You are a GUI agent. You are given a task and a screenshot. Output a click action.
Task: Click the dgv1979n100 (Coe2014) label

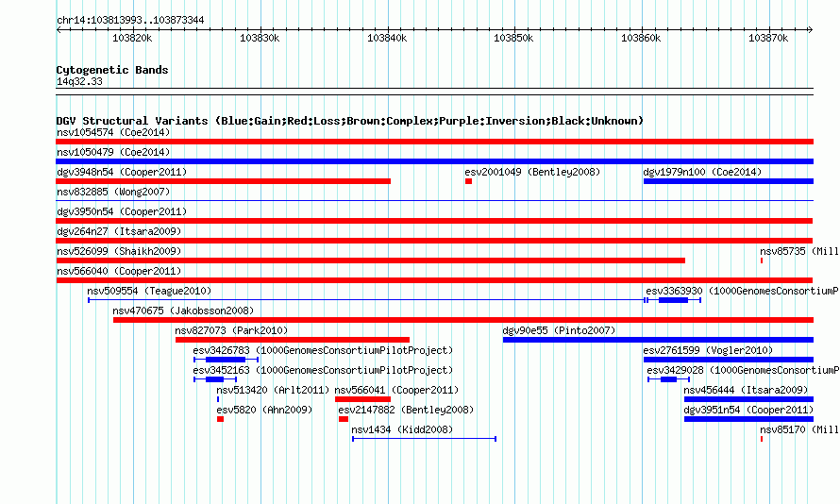pos(702,172)
